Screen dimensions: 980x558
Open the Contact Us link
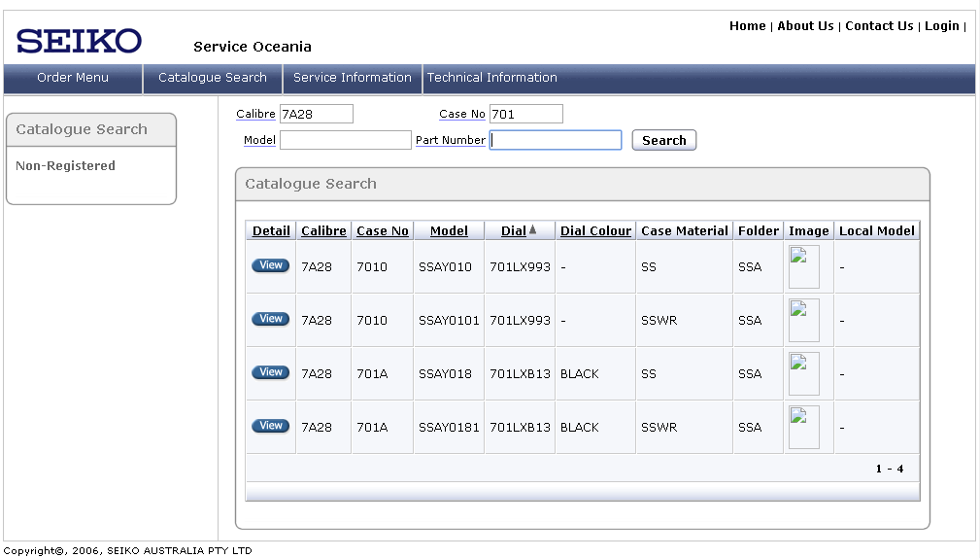click(879, 26)
